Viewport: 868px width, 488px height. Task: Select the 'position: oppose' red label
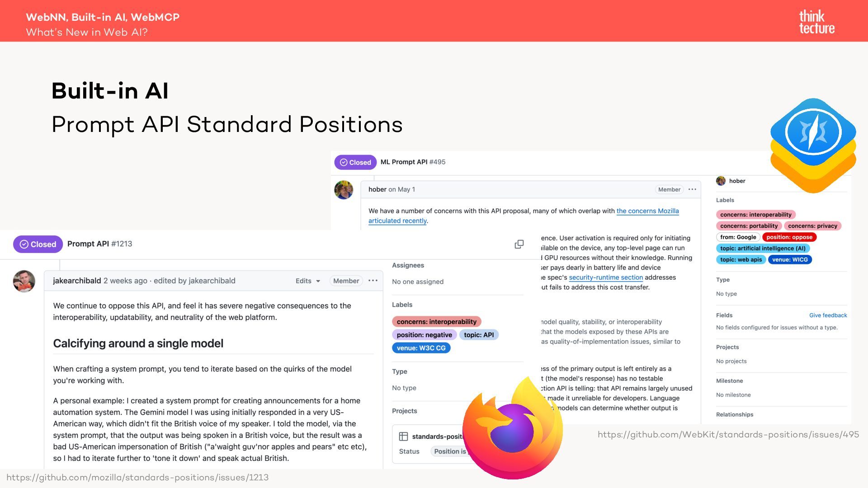coord(789,237)
